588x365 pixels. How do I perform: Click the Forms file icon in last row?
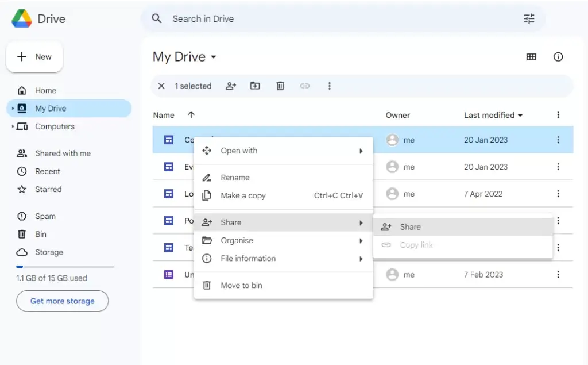click(x=169, y=275)
